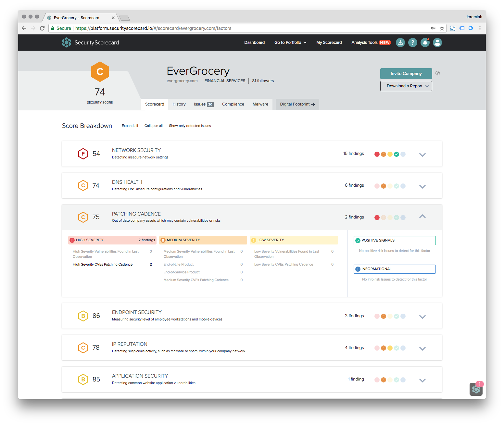Click the SecurityScorecard logo

pyautogui.click(x=90, y=43)
